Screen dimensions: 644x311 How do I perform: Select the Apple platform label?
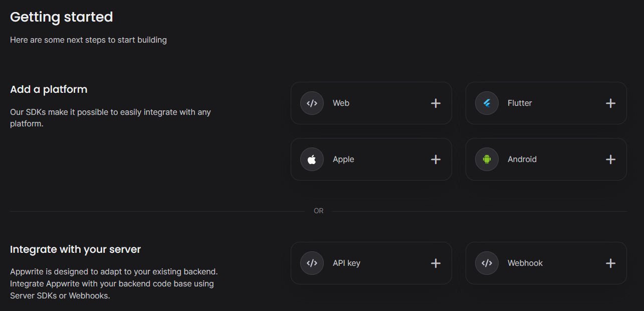pyautogui.click(x=343, y=160)
